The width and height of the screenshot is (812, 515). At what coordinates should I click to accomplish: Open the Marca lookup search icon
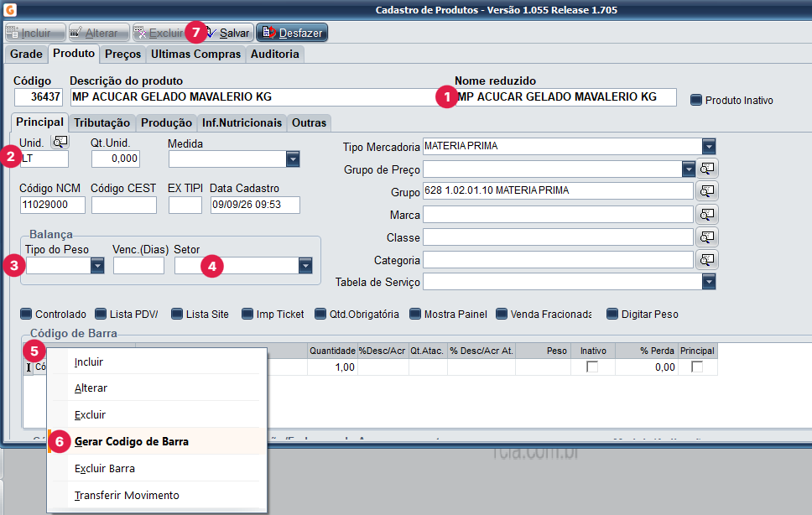point(707,214)
